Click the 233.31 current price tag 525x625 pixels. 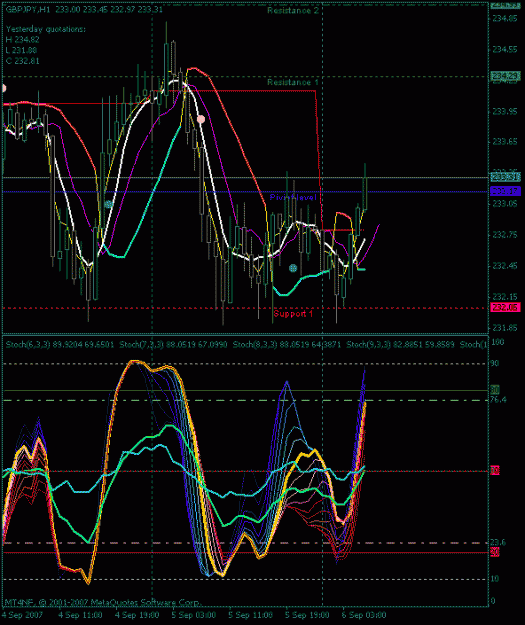pos(505,177)
